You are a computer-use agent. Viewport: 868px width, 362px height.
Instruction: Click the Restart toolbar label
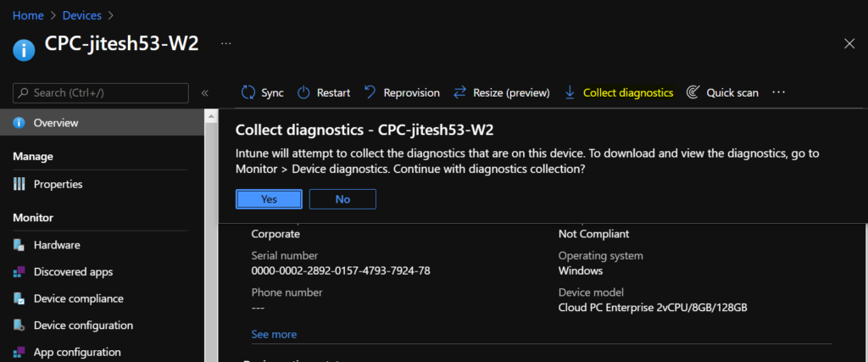click(x=333, y=92)
